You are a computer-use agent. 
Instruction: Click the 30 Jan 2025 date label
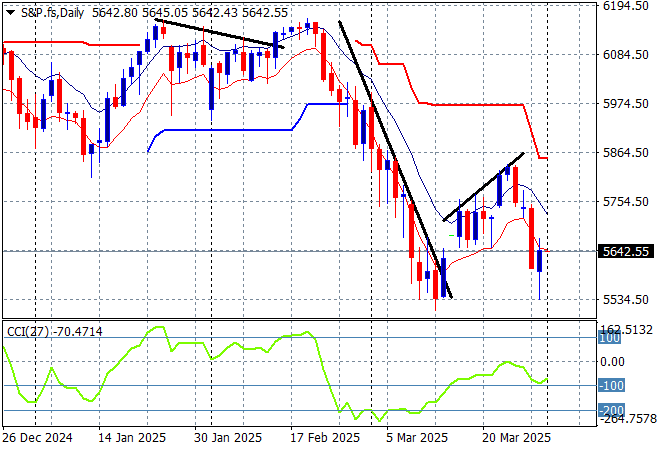[x=228, y=438]
